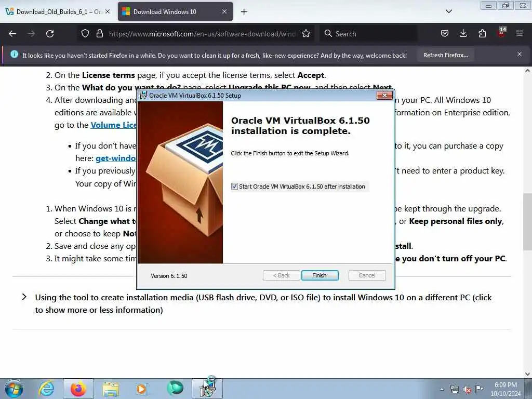Click the taskbar clock showing 6:09 PM

pos(506,389)
